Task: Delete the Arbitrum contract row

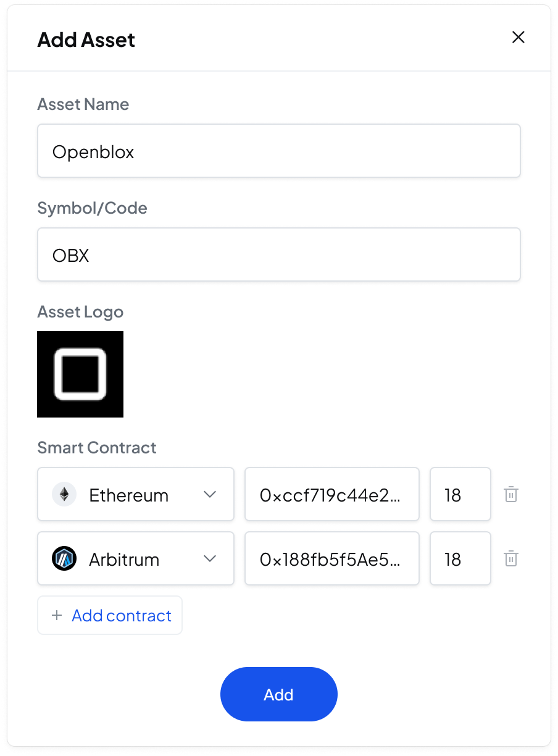Action: click(x=510, y=559)
